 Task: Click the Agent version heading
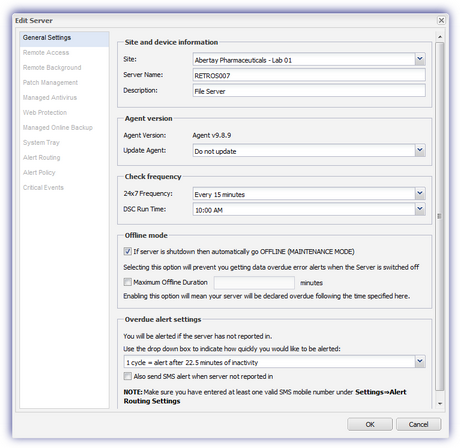(x=148, y=119)
